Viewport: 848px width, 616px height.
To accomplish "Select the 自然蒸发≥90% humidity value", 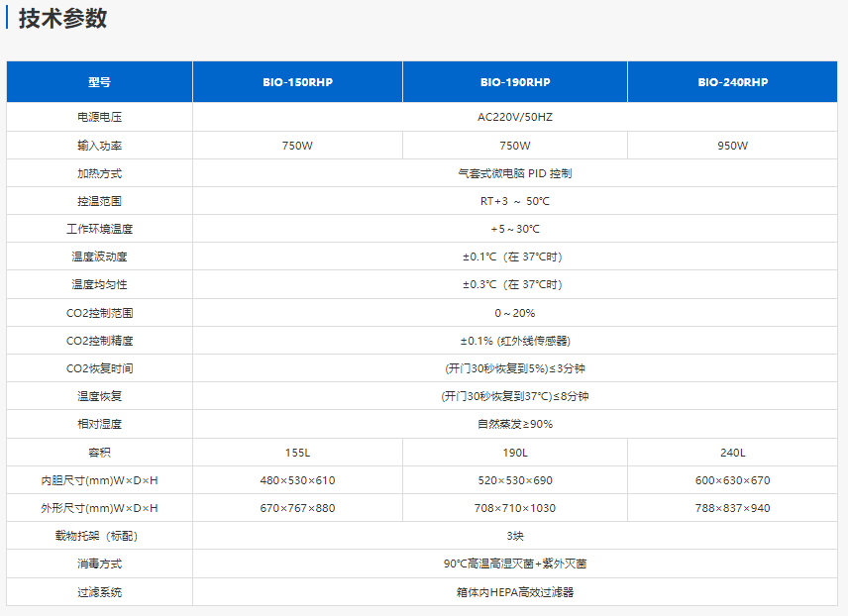I will pyautogui.click(x=515, y=424).
